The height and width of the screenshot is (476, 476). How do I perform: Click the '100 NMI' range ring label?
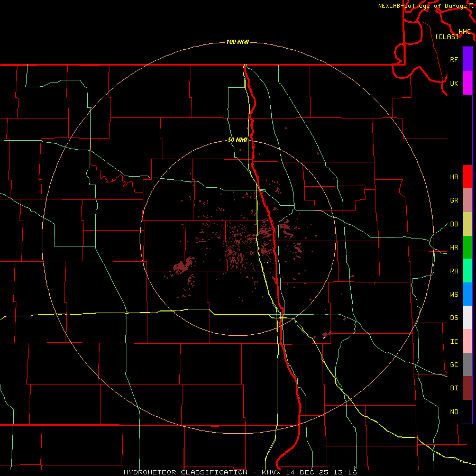pyautogui.click(x=237, y=42)
